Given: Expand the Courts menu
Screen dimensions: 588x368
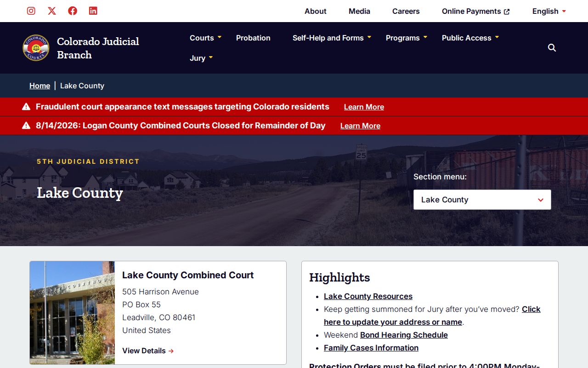Looking at the screenshot, I should click(x=205, y=38).
